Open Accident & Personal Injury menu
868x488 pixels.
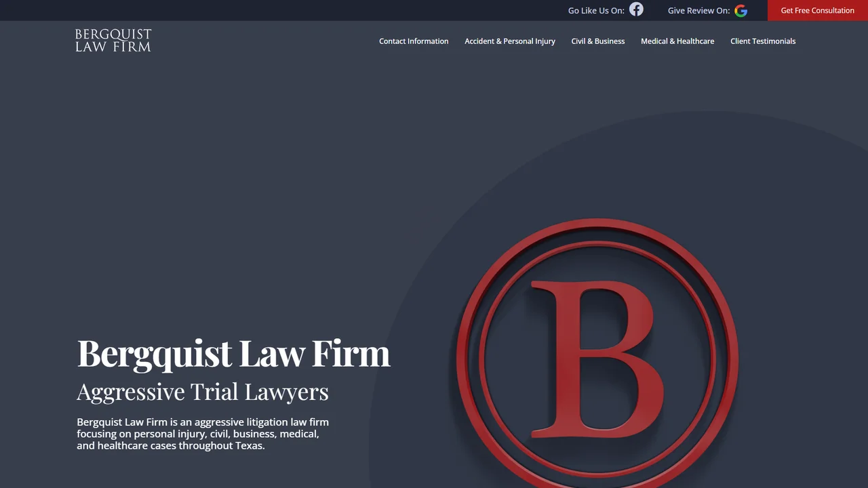coord(510,41)
